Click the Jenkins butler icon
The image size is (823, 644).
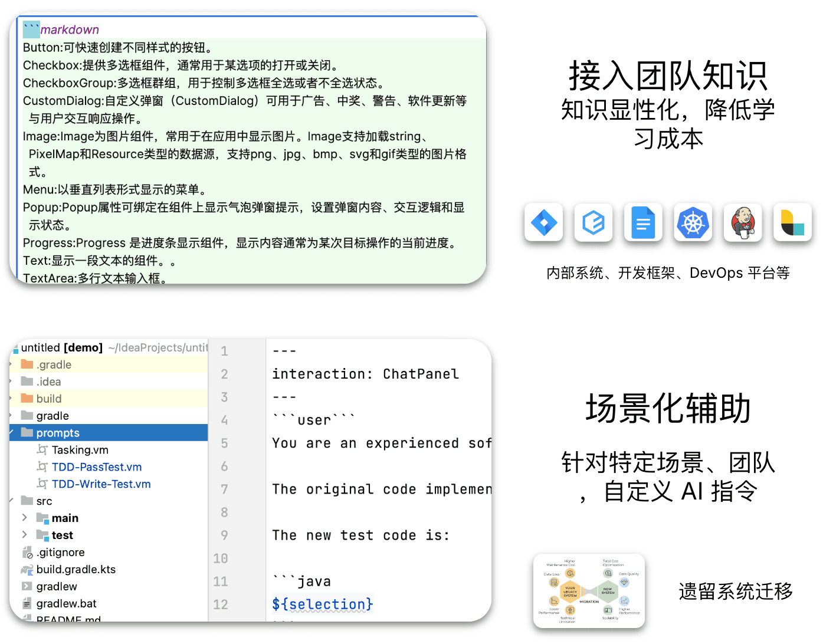[x=743, y=223]
